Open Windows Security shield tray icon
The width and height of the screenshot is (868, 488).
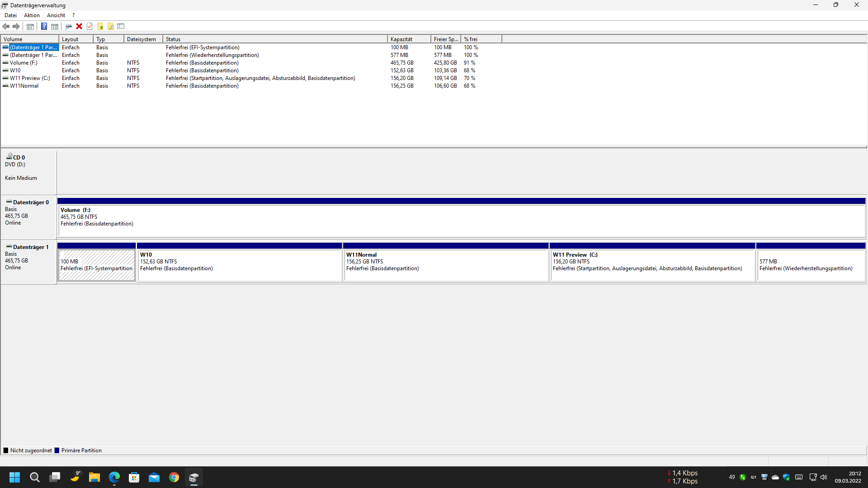pos(786,477)
